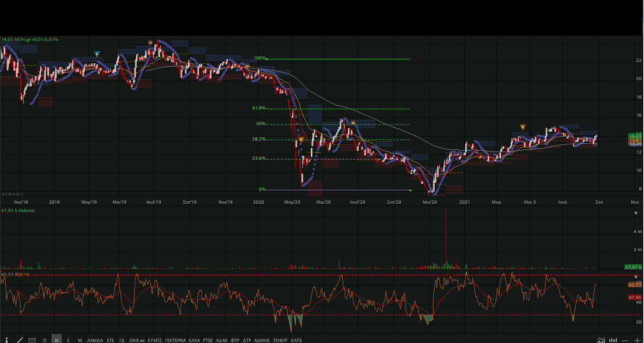Switch to the Η daily timeframe

click(x=57, y=340)
